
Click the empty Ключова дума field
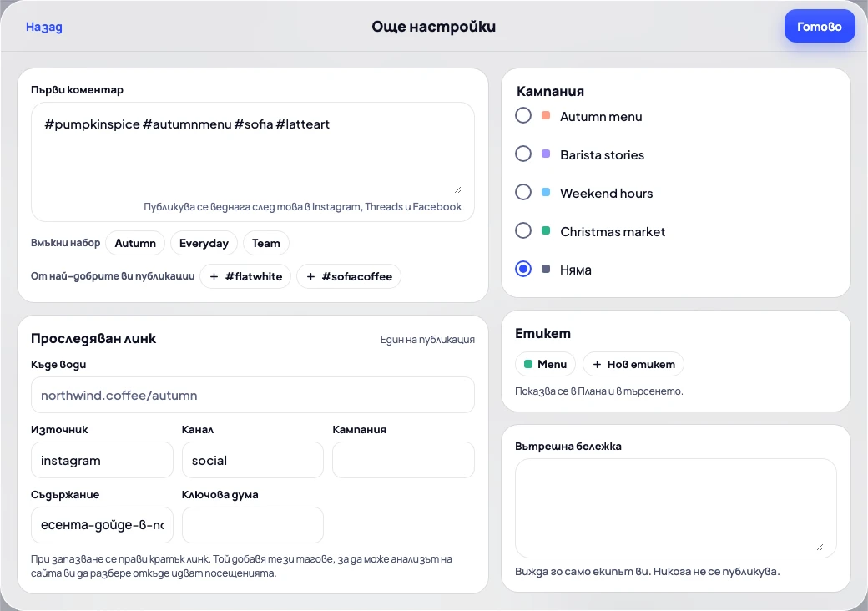click(252, 525)
